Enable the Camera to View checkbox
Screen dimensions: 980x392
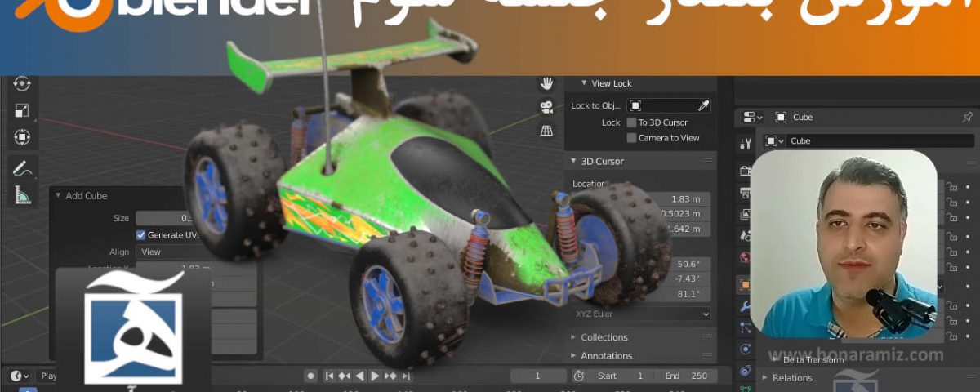[x=631, y=138]
